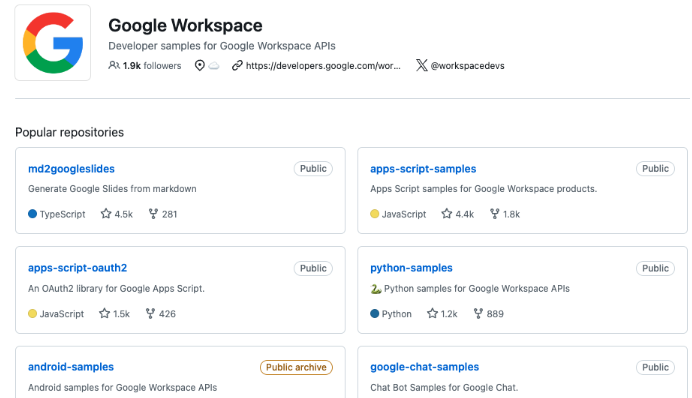Click Public badge on md2googleslides card
The image size is (692, 398).
coord(313,169)
